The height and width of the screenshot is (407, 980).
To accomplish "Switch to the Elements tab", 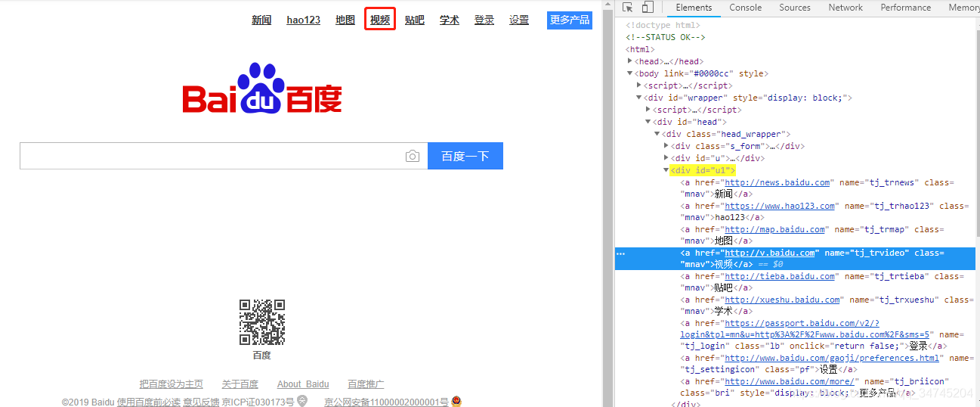I will (x=694, y=8).
